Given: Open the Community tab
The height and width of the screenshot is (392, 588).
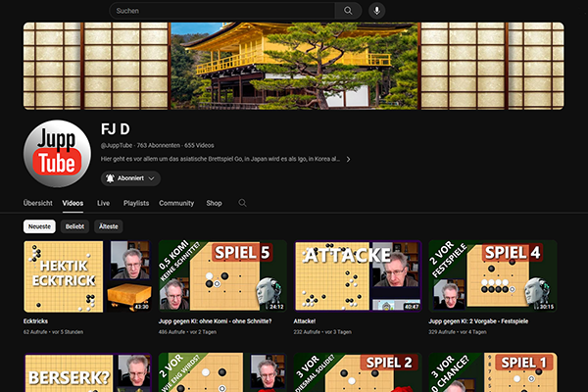Looking at the screenshot, I should 176,203.
